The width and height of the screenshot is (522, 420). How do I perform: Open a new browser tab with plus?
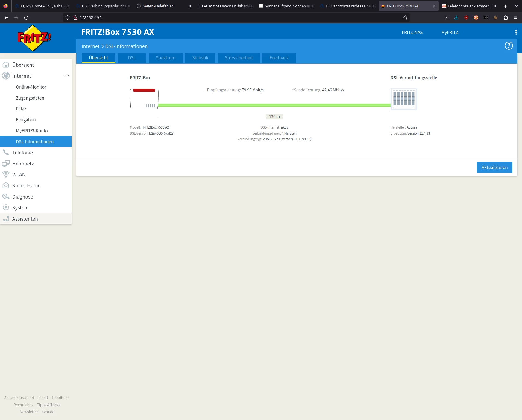pyautogui.click(x=506, y=6)
